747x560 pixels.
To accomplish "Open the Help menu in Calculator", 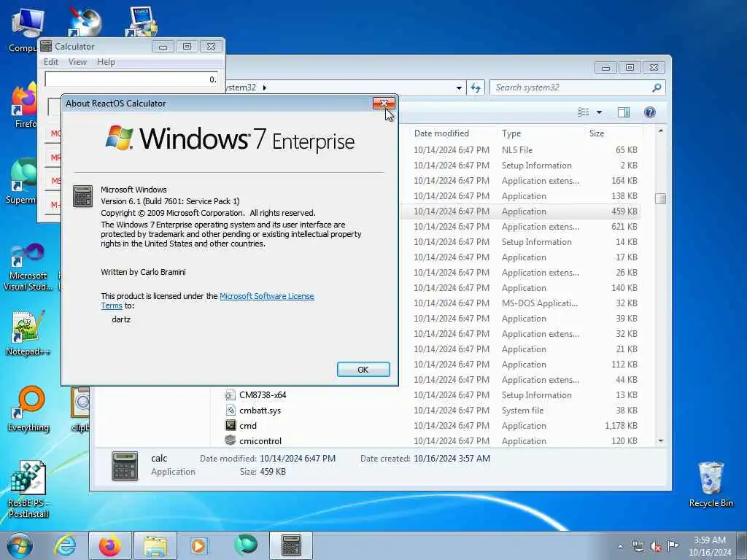I will [x=106, y=62].
